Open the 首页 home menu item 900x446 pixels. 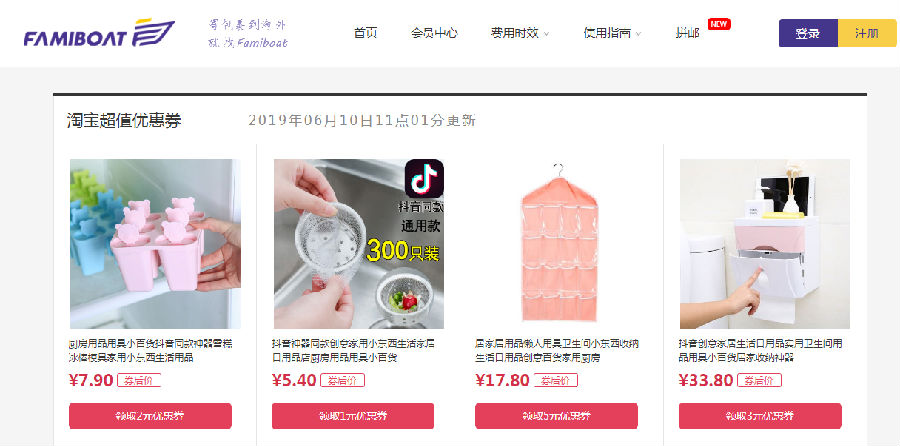(366, 33)
